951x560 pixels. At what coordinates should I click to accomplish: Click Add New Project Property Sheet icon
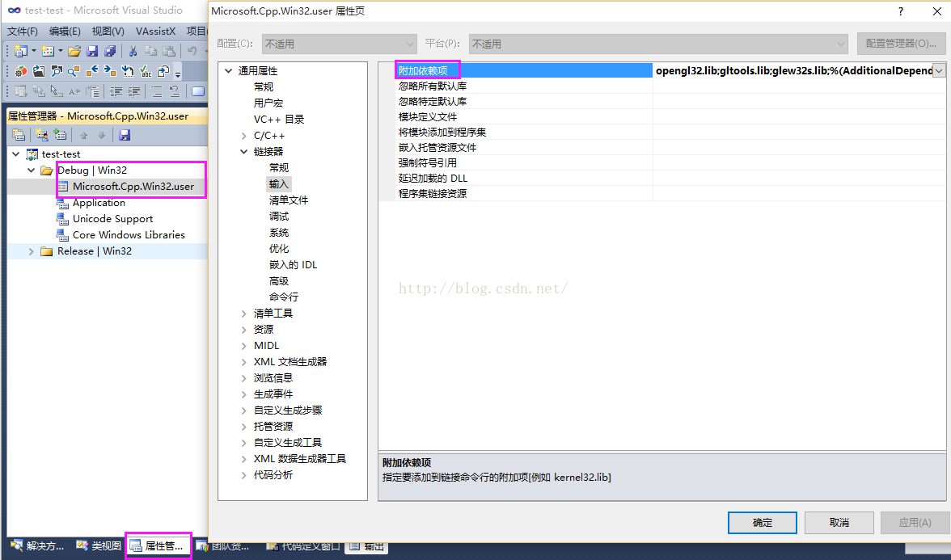click(42, 135)
